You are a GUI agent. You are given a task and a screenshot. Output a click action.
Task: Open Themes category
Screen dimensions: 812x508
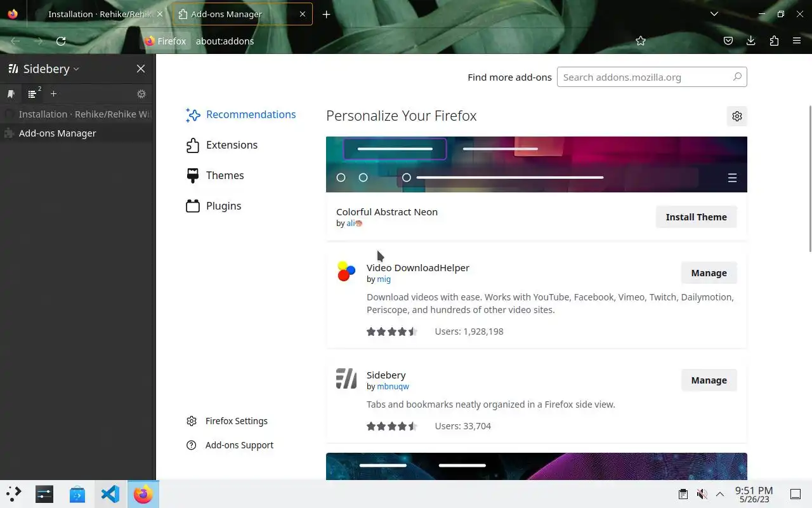click(x=215, y=175)
